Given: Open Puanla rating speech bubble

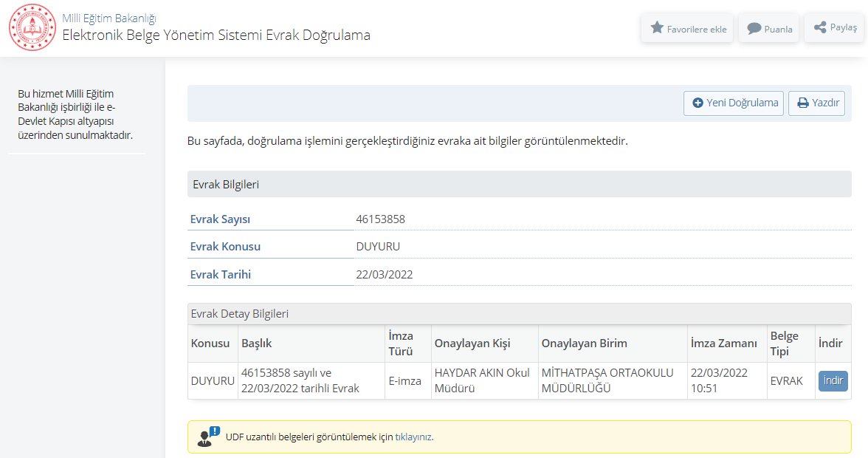Looking at the screenshot, I should (769, 29).
